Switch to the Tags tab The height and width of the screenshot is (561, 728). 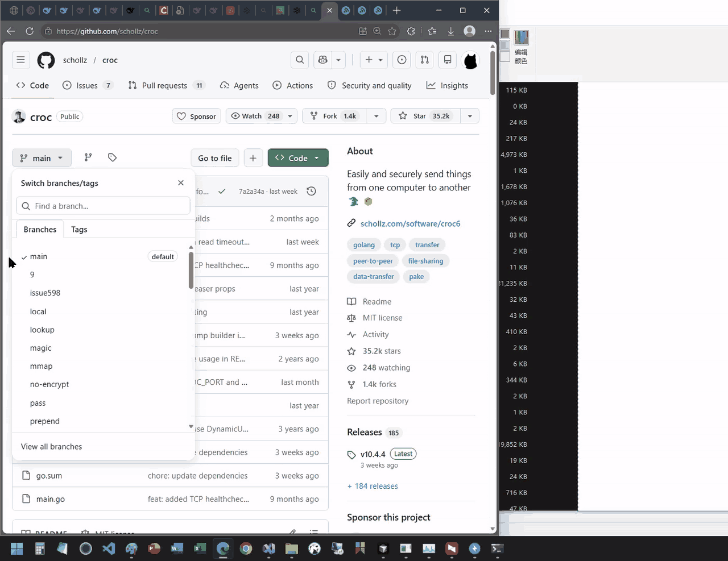coord(79,229)
